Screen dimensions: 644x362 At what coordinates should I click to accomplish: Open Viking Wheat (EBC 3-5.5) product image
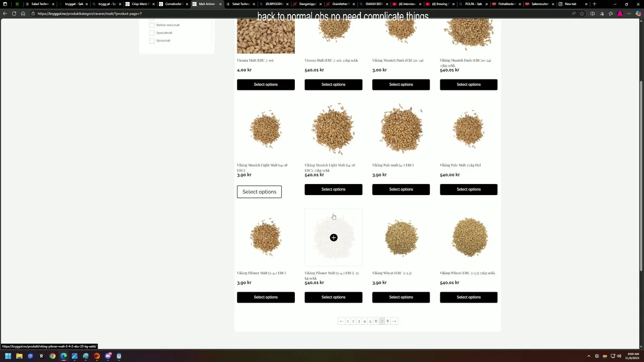coord(401,237)
